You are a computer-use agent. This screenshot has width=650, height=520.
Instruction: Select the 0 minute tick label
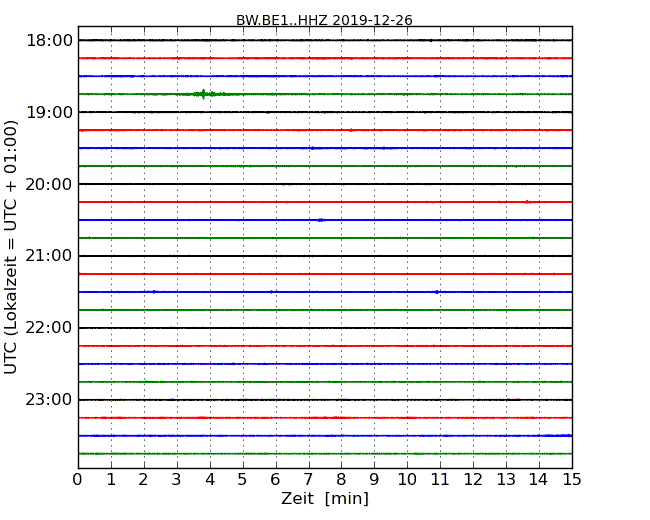pos(78,480)
